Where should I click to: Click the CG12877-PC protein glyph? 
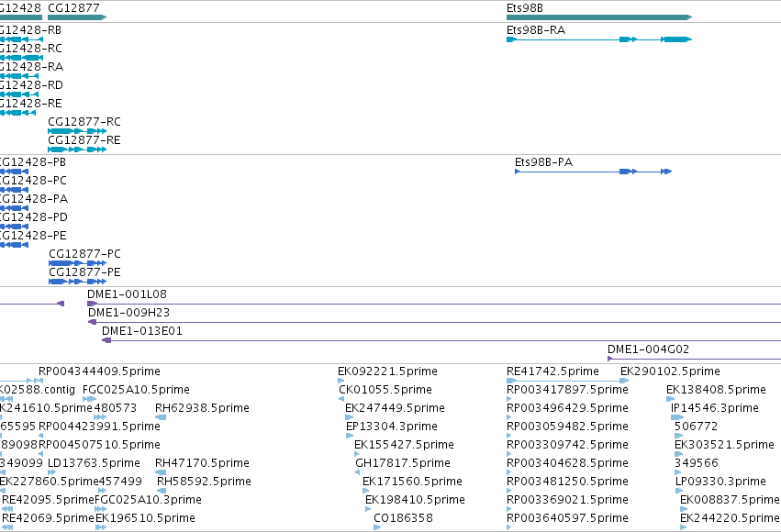click(78, 263)
